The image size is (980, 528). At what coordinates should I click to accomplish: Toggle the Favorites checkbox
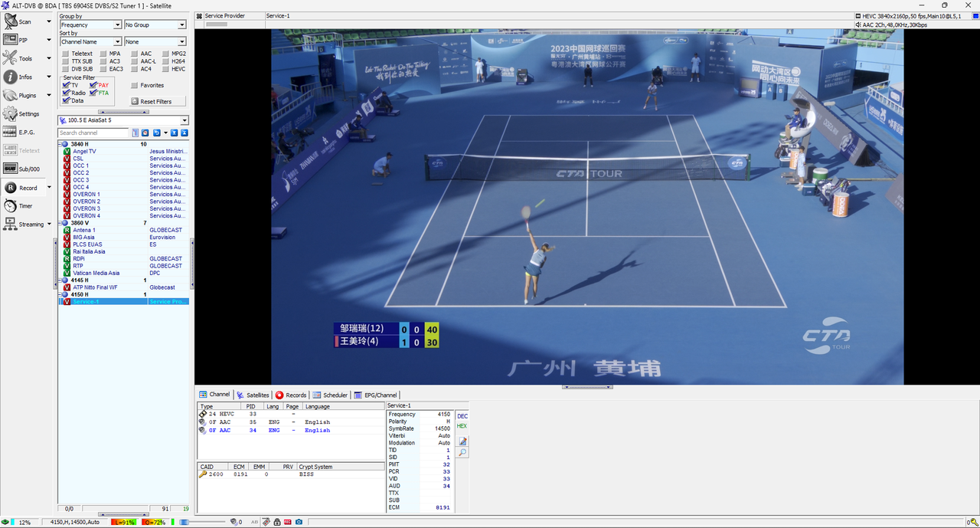click(x=134, y=85)
